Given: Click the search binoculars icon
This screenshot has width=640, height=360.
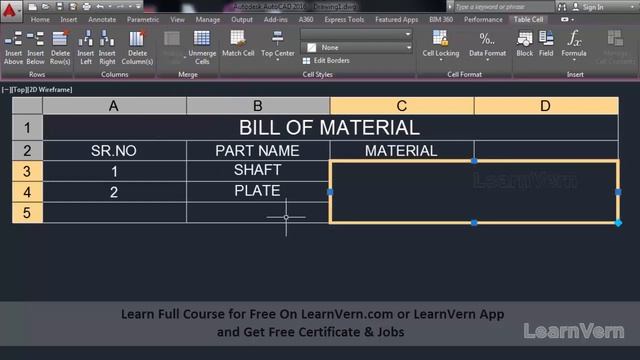Looking at the screenshot, I should [562, 7].
